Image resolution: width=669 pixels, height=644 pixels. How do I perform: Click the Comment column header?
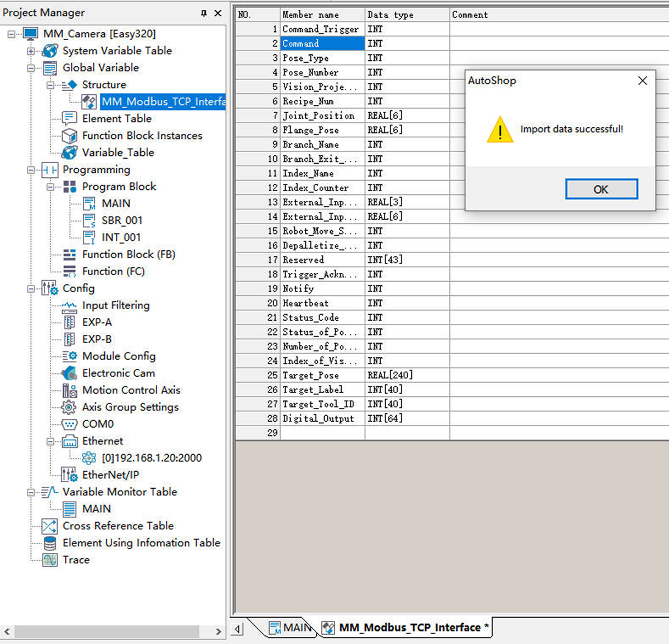pyautogui.click(x=559, y=15)
